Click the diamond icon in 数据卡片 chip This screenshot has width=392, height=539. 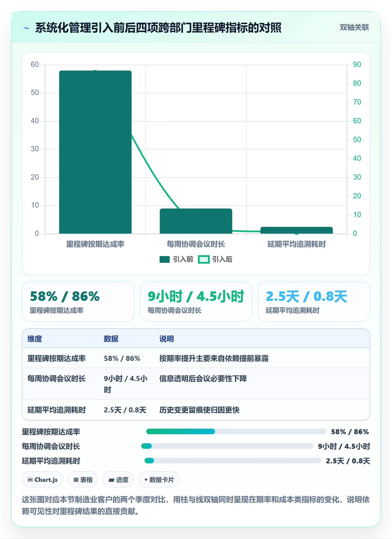[146, 480]
